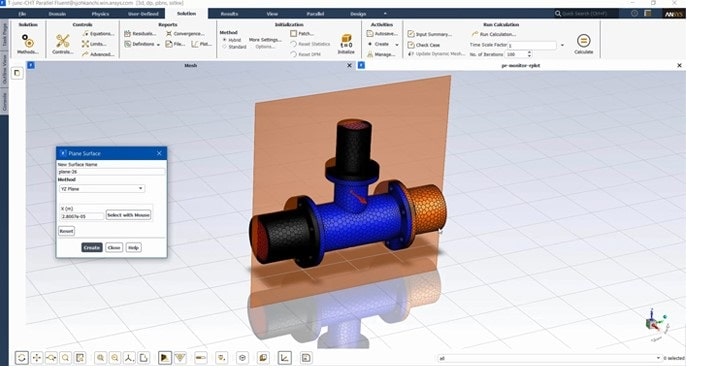This screenshot has width=705, height=392.
Task: Open the YZ Plane method dropdown
Action: (102, 189)
